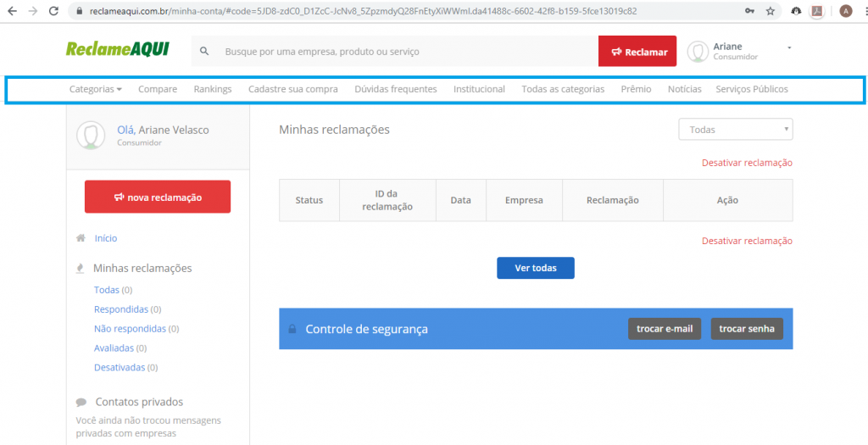This screenshot has height=445, width=868.
Task: Click the magnifier icon in the search box
Action: pyautogui.click(x=204, y=52)
